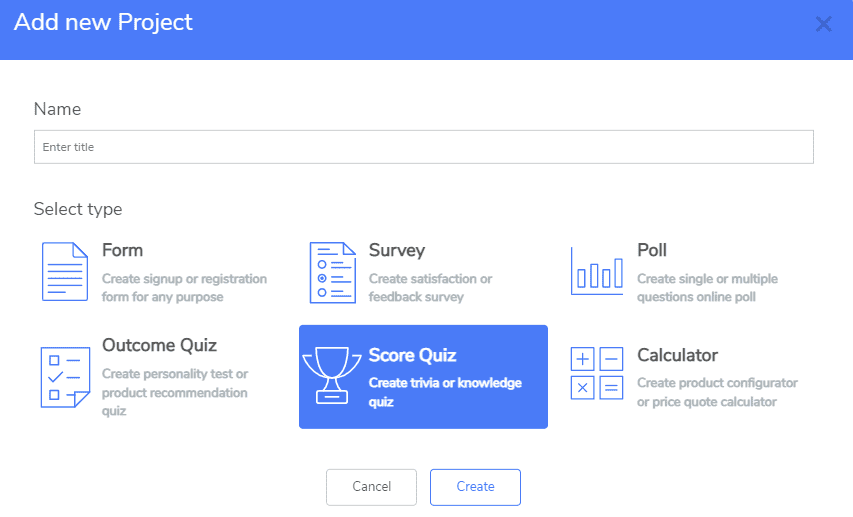Choose the Calculator type heading
Viewport: 853px width, 517px height.
[677, 355]
